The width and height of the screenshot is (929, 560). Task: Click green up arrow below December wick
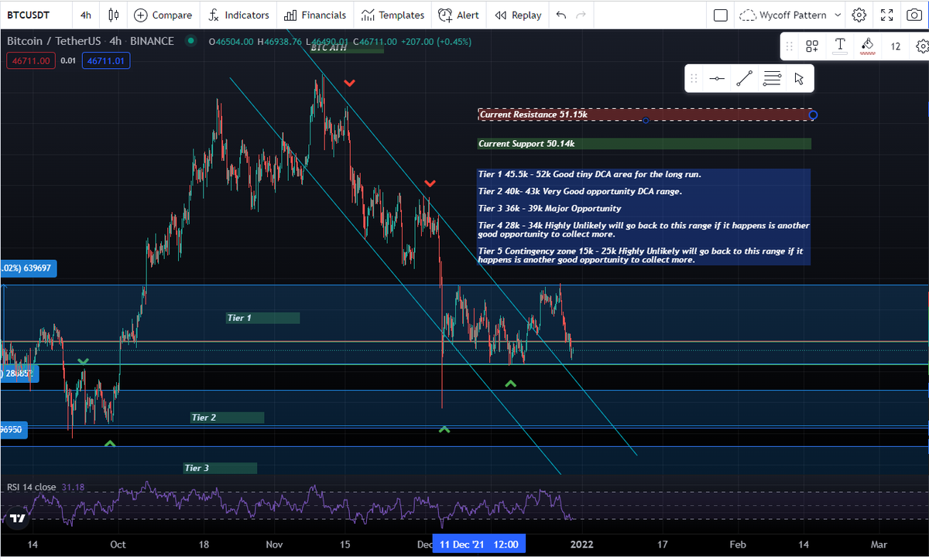444,429
